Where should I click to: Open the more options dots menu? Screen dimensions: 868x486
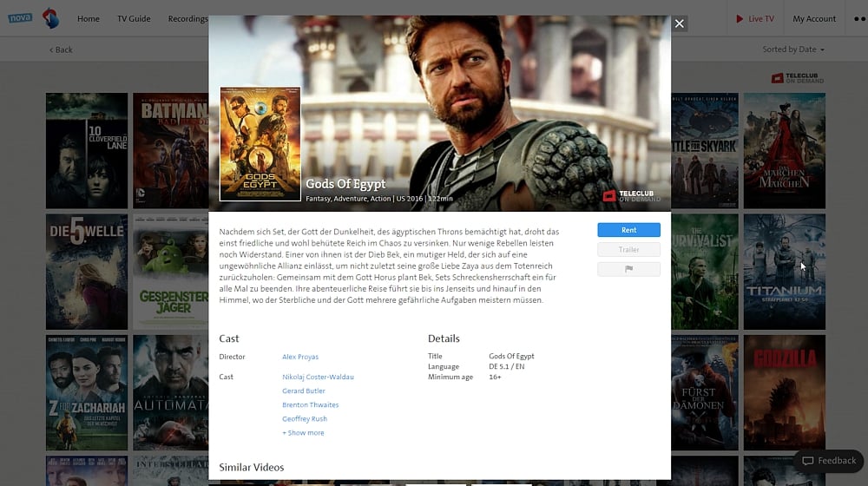pyautogui.click(x=859, y=19)
